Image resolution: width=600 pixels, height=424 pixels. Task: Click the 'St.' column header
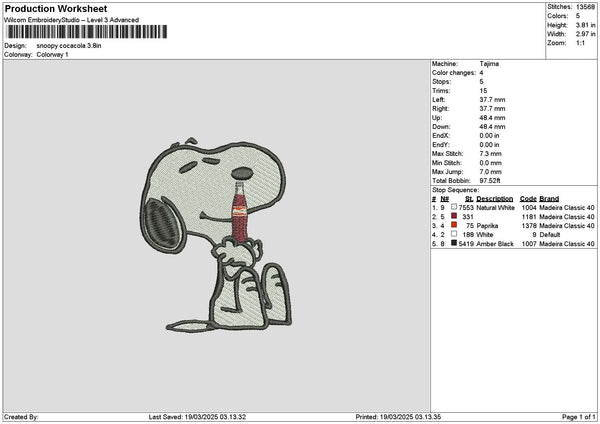(469, 199)
